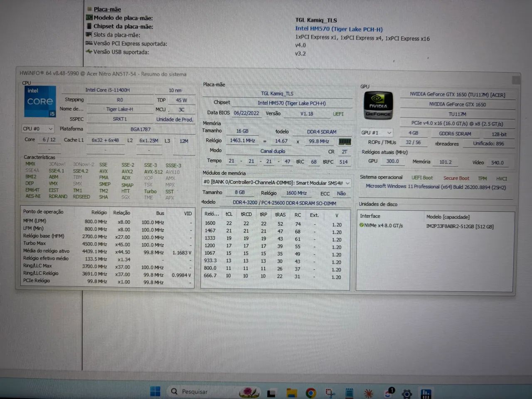Click the Unidade de Prod. button
This screenshot has width=532, height=399.
[175, 119]
